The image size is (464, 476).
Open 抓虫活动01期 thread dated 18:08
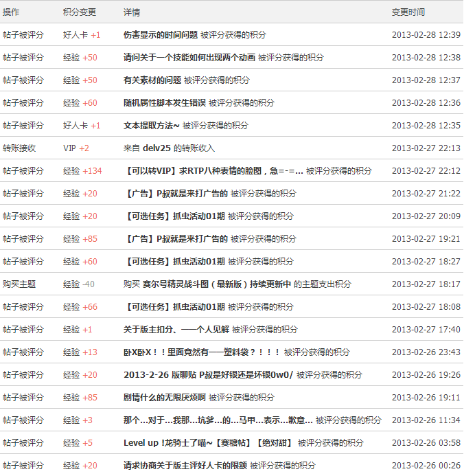[174, 306]
